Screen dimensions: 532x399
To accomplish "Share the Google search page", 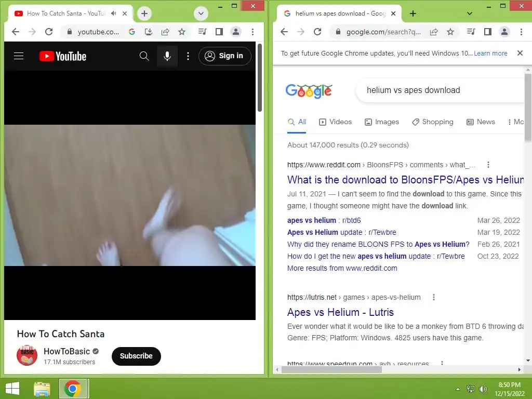I will (434, 32).
